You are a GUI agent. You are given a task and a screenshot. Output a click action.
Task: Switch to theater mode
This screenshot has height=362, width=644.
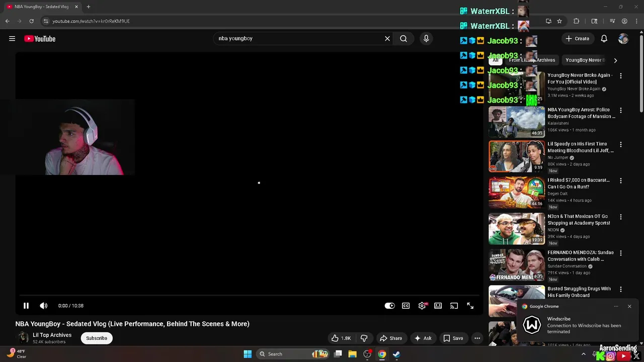438,306
